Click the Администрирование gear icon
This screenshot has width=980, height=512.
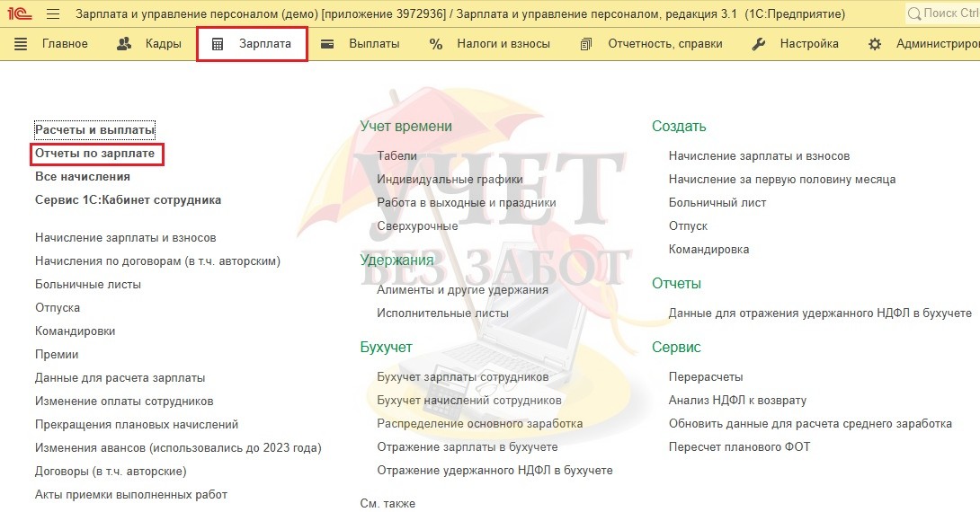[x=875, y=44]
